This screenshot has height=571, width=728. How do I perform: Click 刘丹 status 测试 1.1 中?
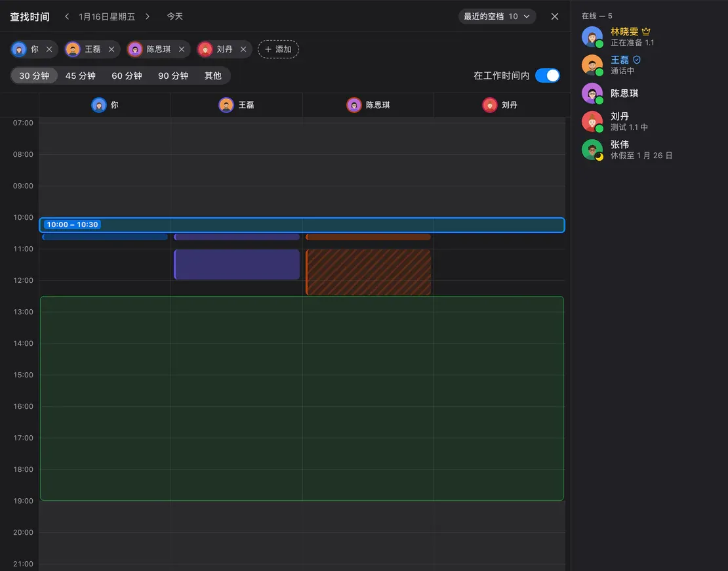pos(629,127)
